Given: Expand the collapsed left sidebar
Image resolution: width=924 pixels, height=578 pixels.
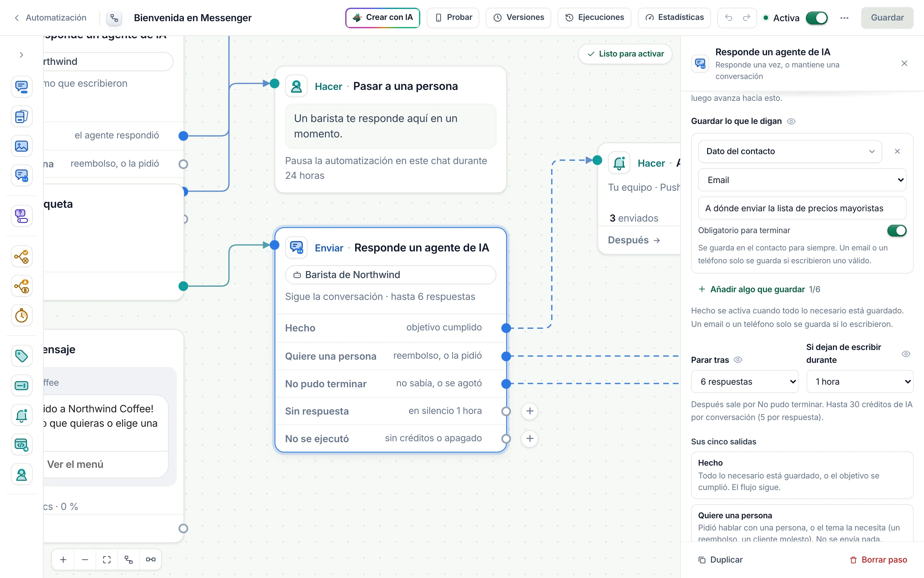Looking at the screenshot, I should (x=21, y=55).
